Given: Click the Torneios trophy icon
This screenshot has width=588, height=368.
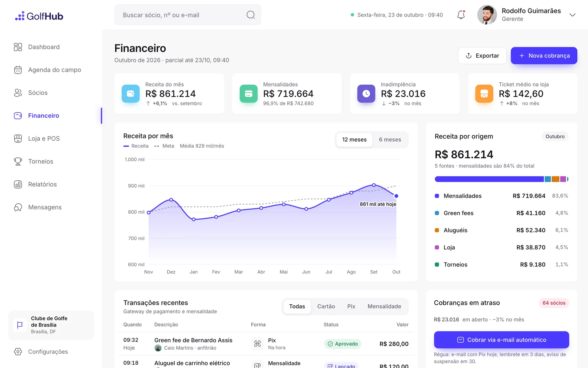Looking at the screenshot, I should pos(18,161).
